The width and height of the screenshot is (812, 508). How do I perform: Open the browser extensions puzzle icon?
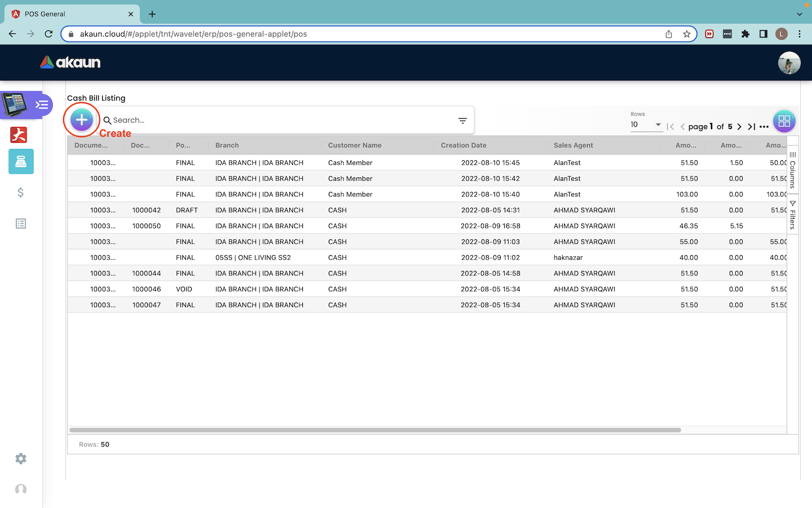[x=745, y=34]
